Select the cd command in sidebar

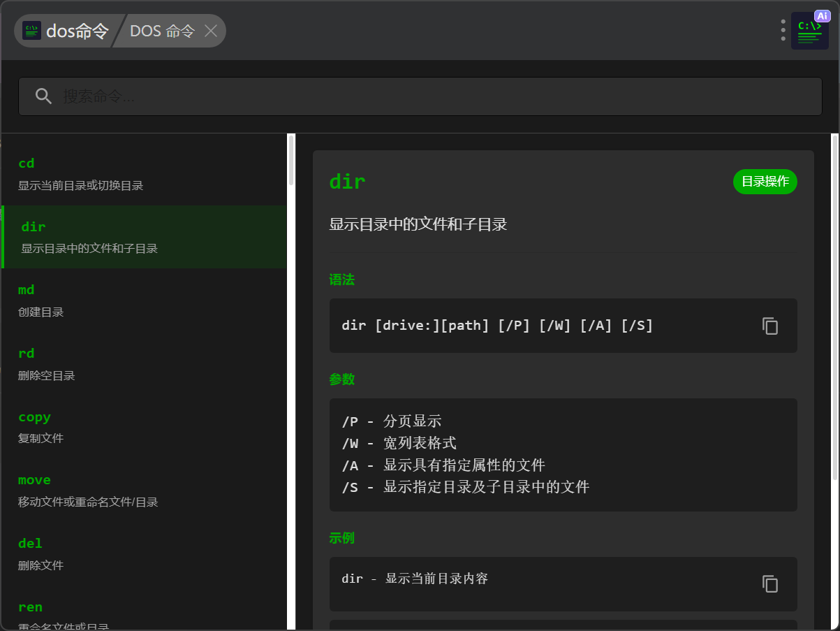tap(143, 173)
